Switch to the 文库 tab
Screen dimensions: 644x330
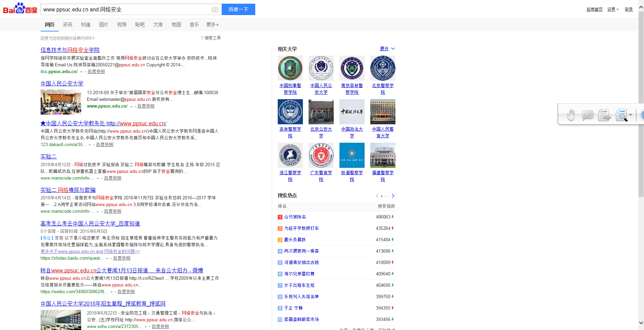(158, 24)
